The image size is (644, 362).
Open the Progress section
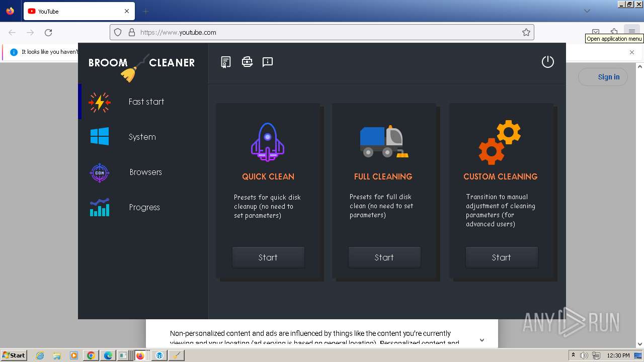(x=143, y=207)
